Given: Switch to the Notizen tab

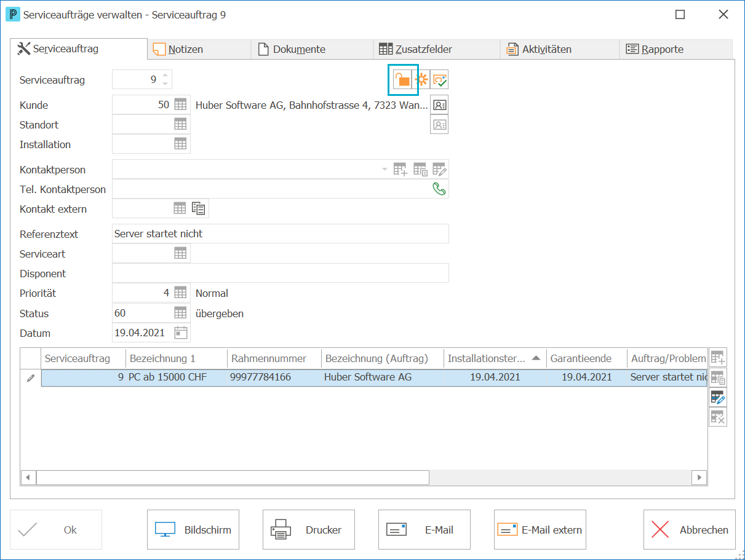Looking at the screenshot, I should (199, 50).
